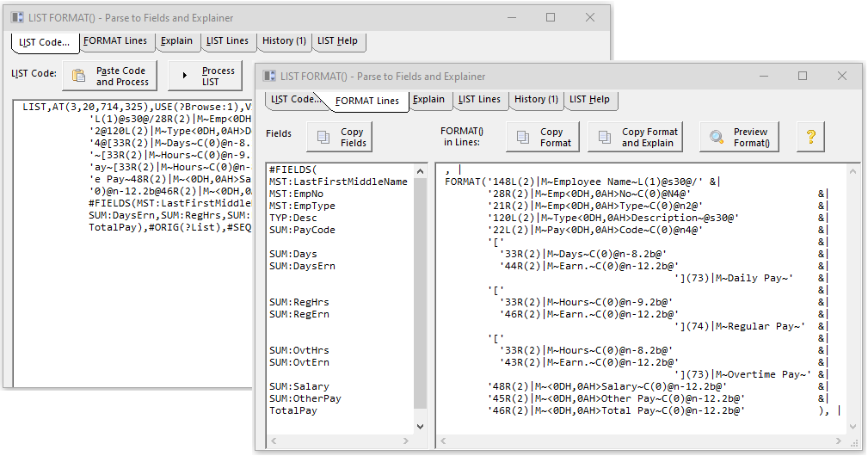The height and width of the screenshot is (456, 868).
Task: Select the History (1) tab in front window
Action: (536, 100)
